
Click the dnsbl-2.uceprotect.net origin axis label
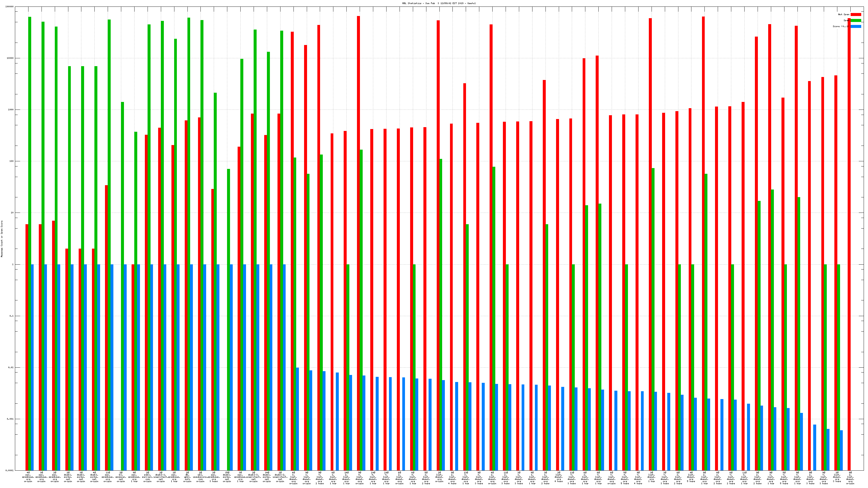(280, 477)
